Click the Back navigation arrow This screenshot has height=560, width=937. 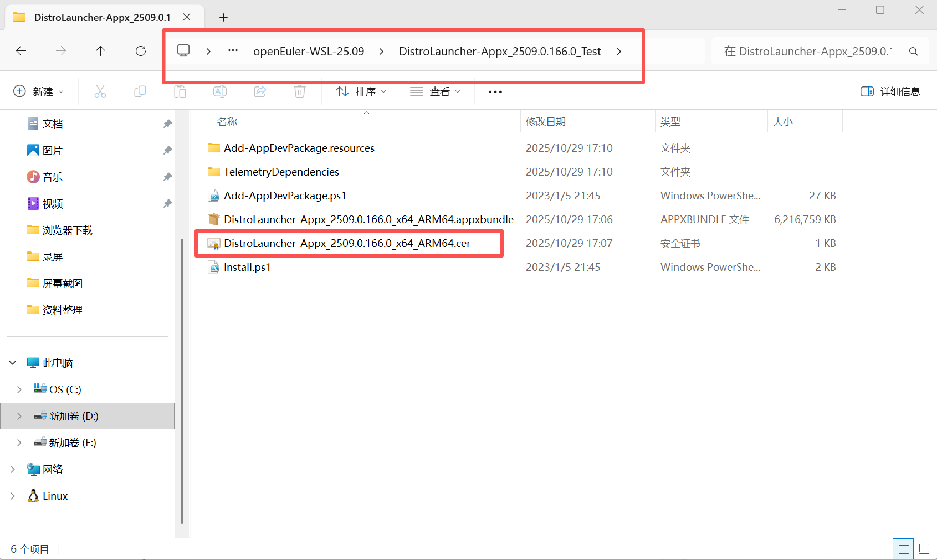(21, 51)
